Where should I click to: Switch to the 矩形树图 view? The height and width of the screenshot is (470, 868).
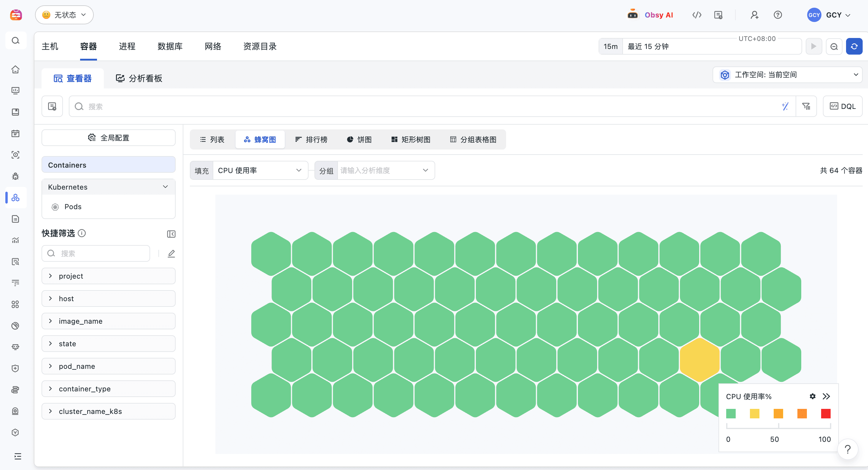click(411, 139)
